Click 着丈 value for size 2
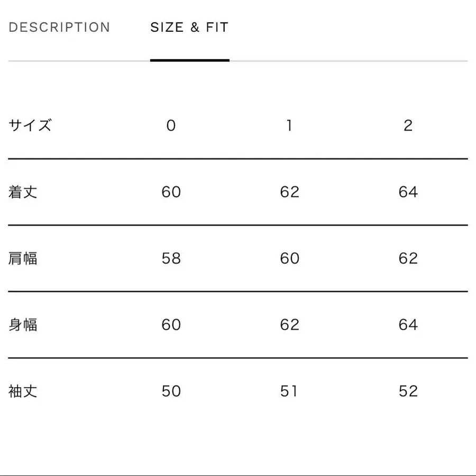476x476 pixels. (x=408, y=192)
